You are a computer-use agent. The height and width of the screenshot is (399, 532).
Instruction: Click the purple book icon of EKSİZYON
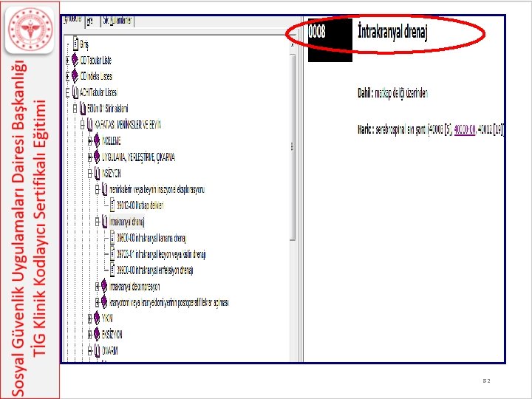(97, 335)
